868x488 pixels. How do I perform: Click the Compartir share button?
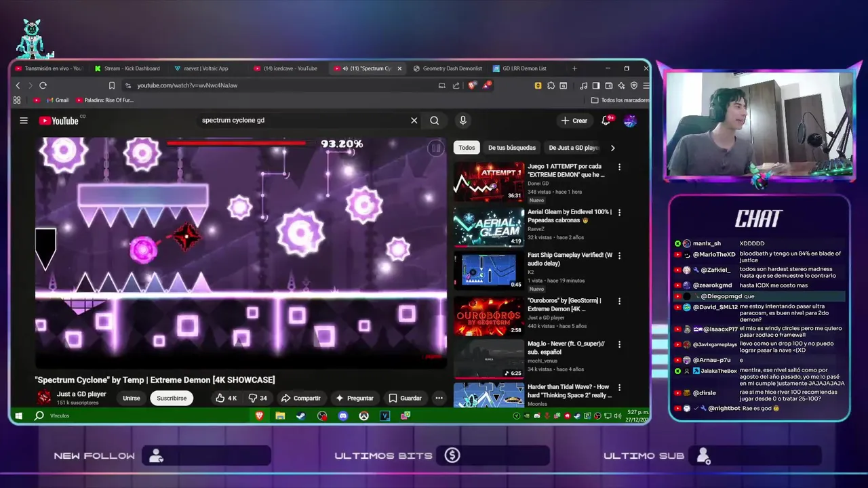[300, 398]
